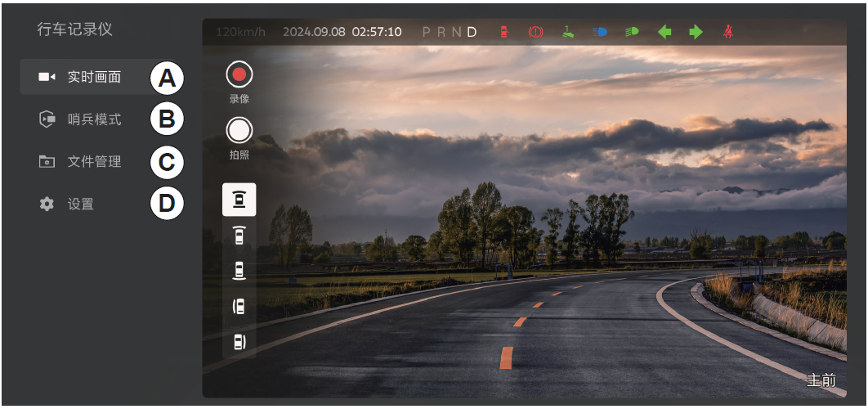The image size is (868, 409).
Task: Click the red door-open car indicator
Action: pos(503,32)
